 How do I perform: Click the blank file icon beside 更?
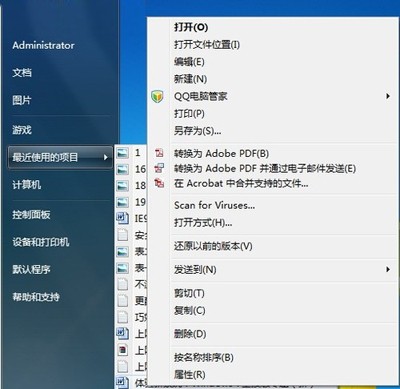tap(122, 301)
